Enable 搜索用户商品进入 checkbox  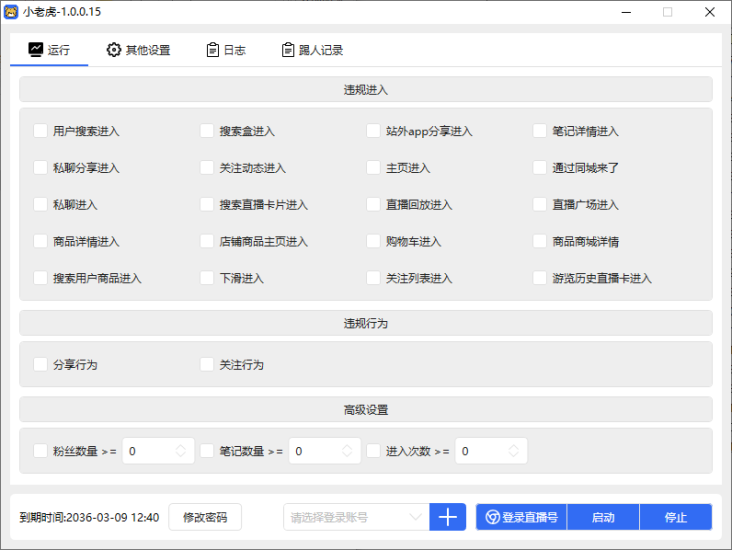coord(41,278)
